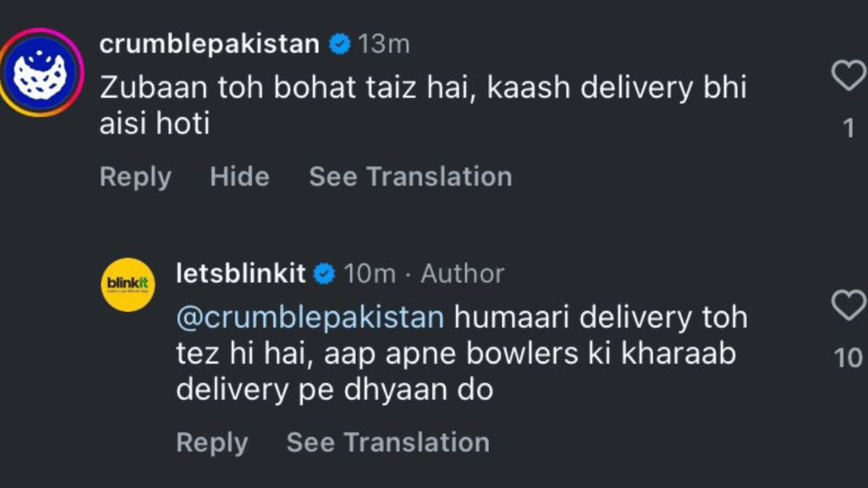
Task: Open the letsblinkit username link
Action: pyautogui.click(x=241, y=274)
